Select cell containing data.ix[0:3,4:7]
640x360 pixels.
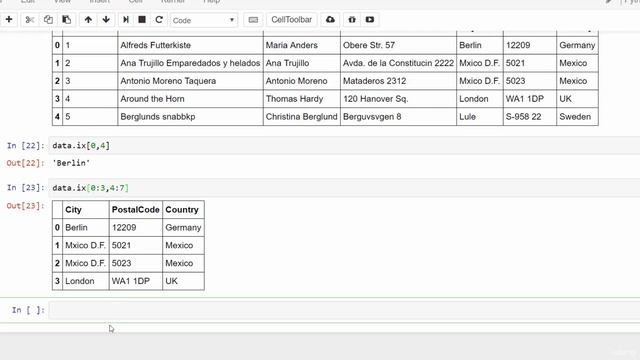[344, 188]
